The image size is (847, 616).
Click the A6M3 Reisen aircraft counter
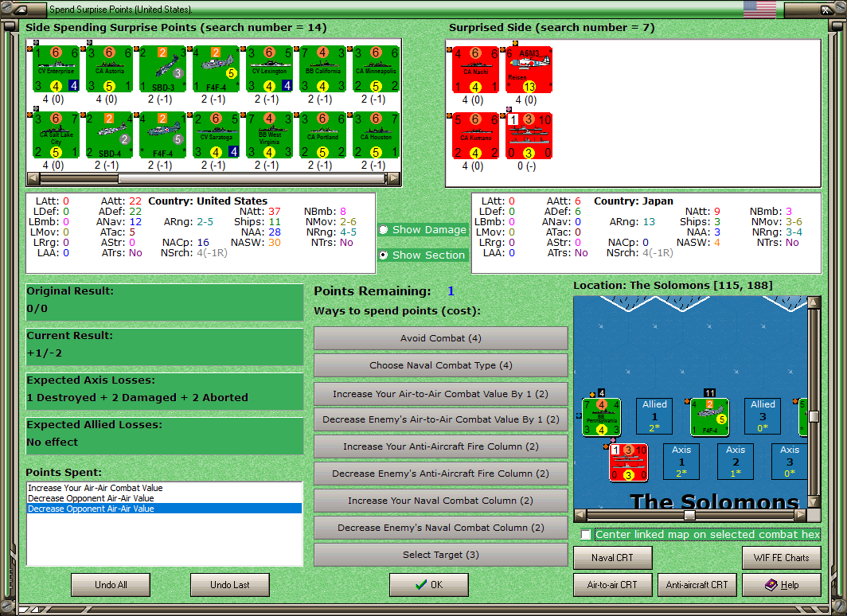(529, 70)
